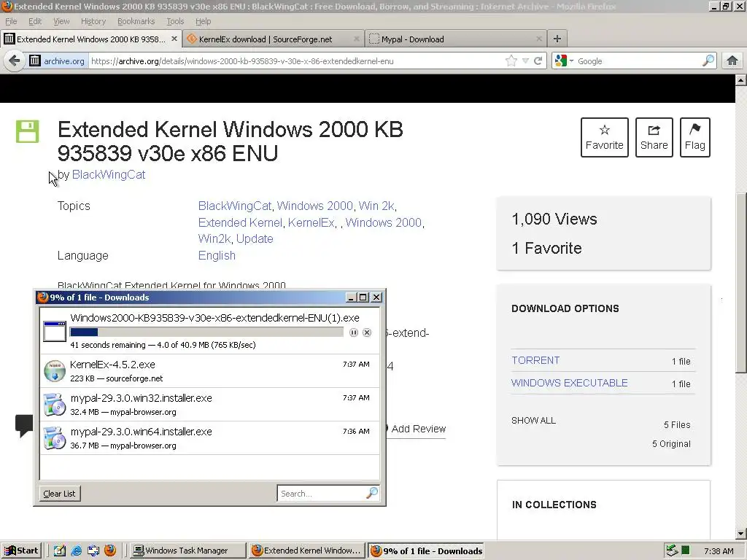Viewport: 747px width, 560px height.
Task: Open the Firefox home page icon
Action: point(732,61)
